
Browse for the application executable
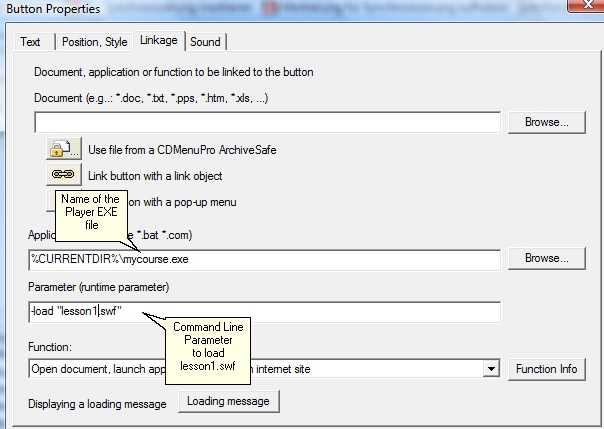coord(546,258)
